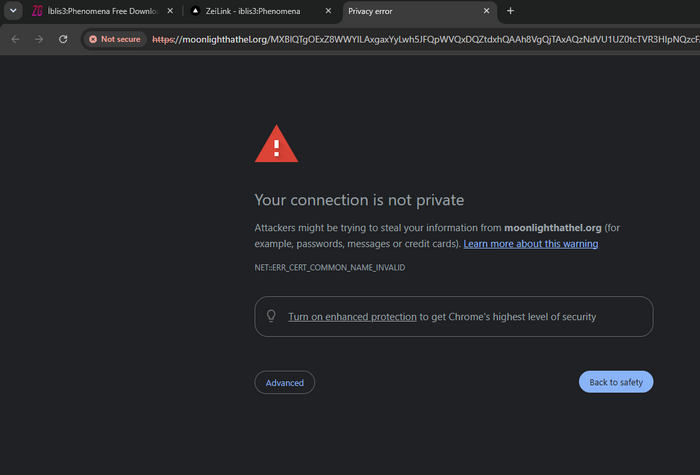Click Turn on enhanced protection link
The image size is (700, 475).
[352, 317]
